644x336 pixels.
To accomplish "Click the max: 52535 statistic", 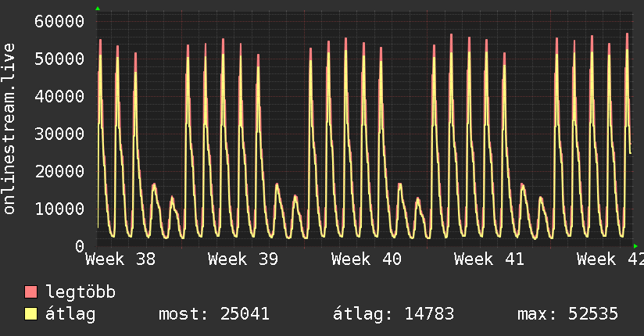I will [567, 314].
